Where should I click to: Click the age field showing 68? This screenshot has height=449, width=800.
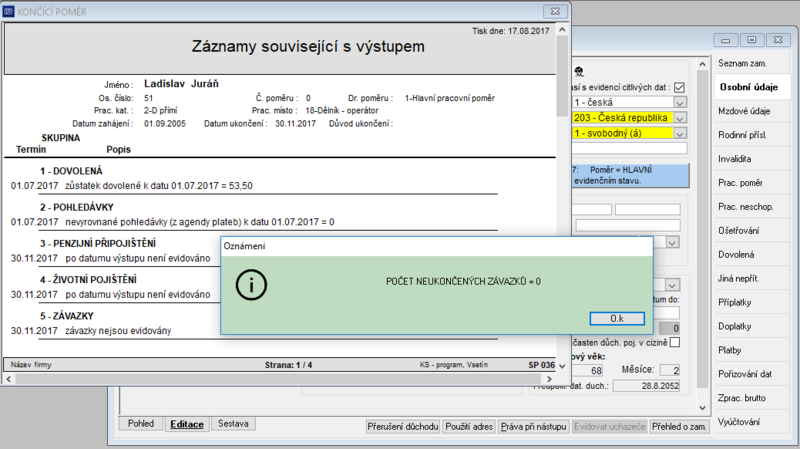coord(587,370)
